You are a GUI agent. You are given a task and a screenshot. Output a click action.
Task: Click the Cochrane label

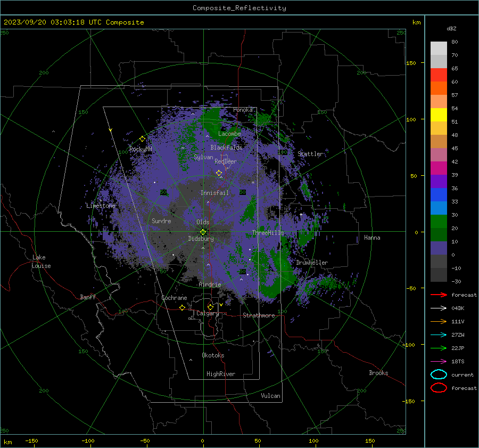(174, 298)
